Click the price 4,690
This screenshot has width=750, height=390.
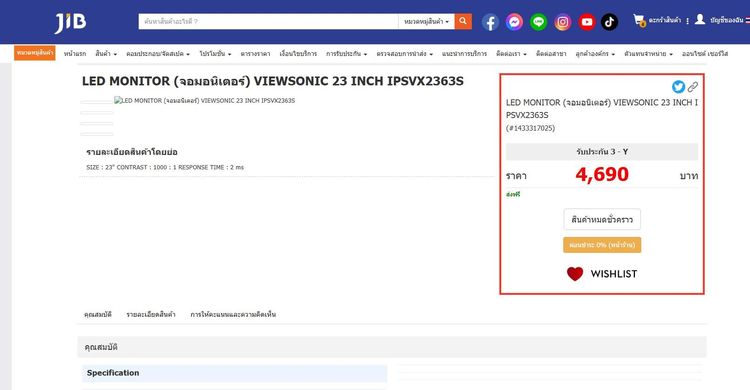(602, 174)
